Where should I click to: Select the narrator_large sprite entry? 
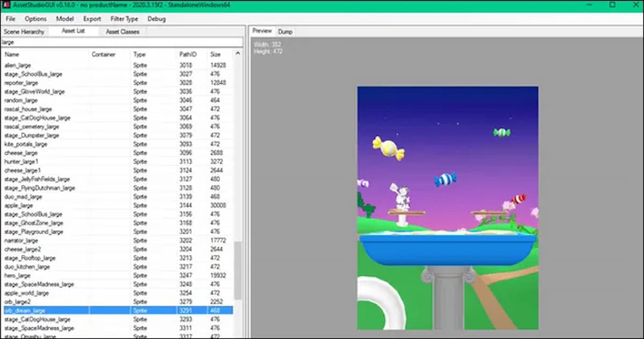click(21, 241)
